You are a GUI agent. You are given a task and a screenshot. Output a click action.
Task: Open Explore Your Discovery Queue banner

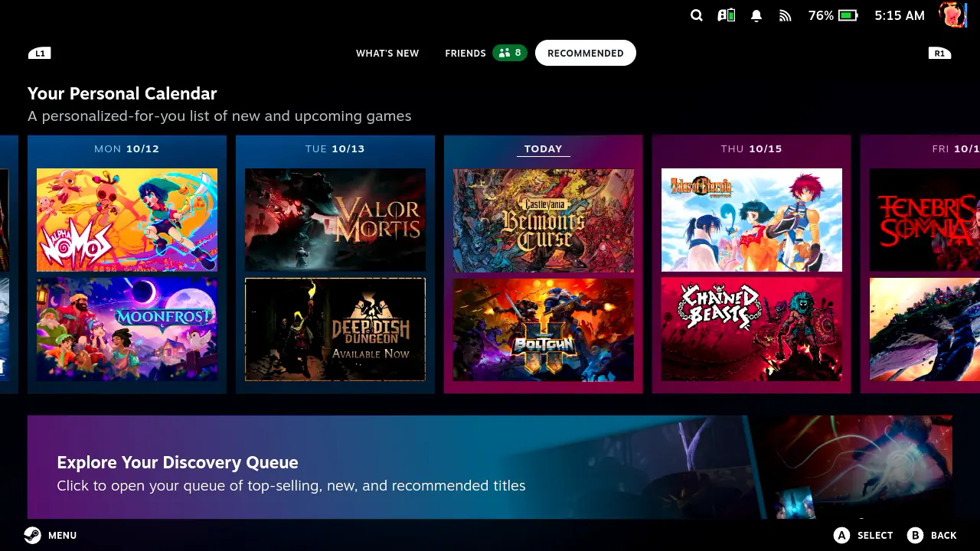click(490, 467)
